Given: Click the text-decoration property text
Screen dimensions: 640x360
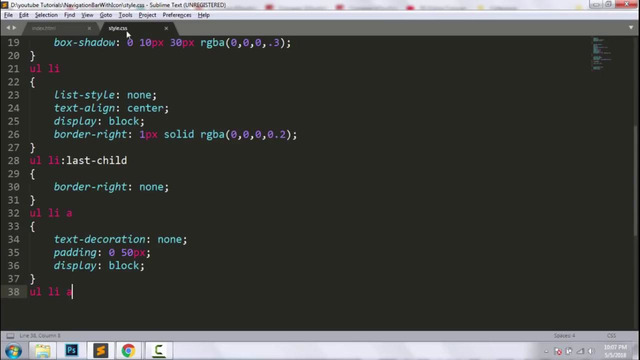Looking at the screenshot, I should point(100,239).
